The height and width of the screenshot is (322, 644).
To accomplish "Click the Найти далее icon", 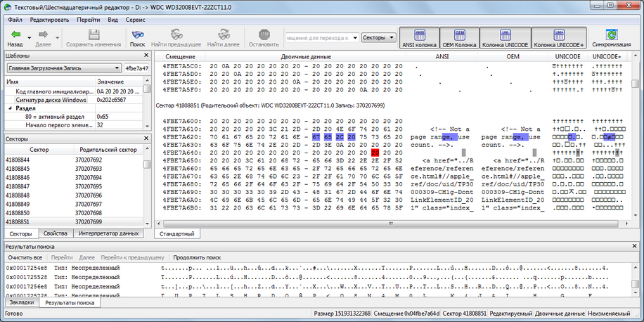I will point(224,34).
